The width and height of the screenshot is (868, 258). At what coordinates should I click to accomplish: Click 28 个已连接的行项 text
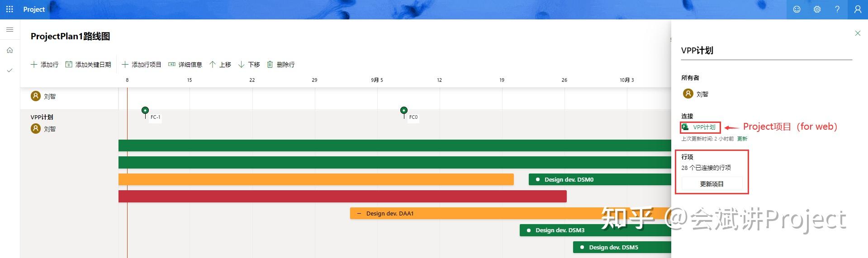click(x=706, y=168)
